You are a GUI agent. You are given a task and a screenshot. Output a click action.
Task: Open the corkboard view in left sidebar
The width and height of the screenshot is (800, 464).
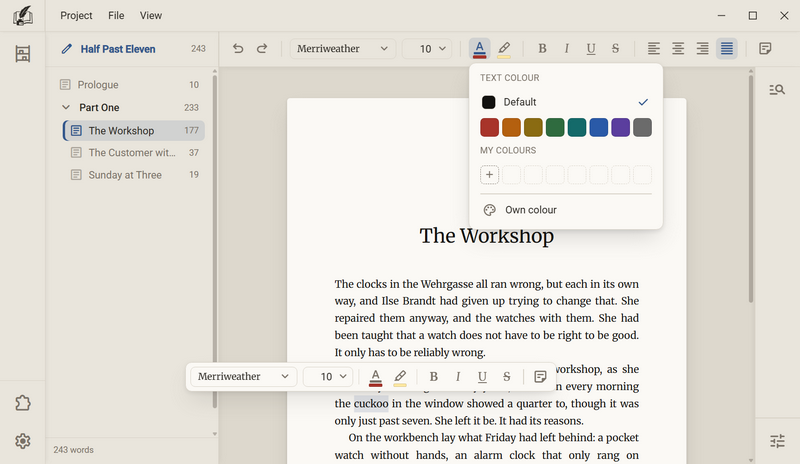pos(22,54)
